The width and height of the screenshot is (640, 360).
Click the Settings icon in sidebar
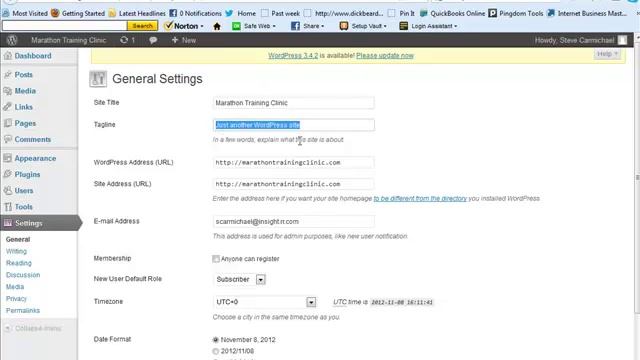point(8,223)
